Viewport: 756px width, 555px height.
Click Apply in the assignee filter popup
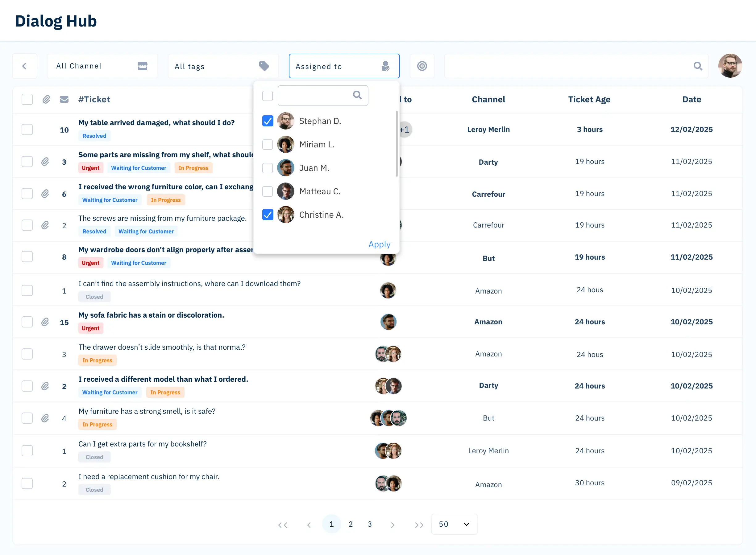[379, 244]
